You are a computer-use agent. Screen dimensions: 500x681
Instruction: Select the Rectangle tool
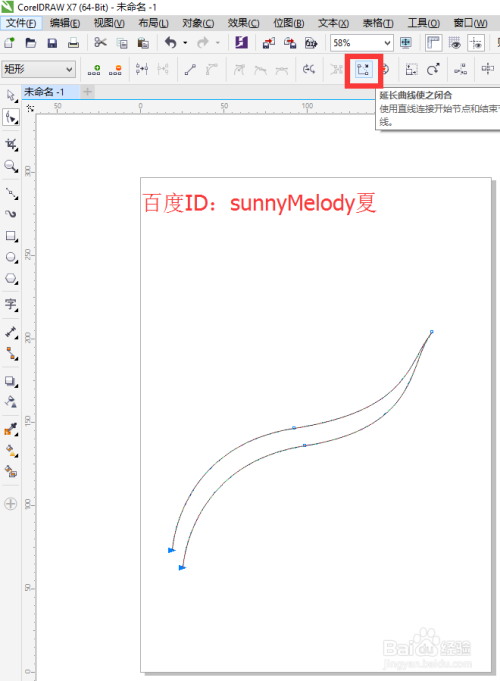(x=11, y=236)
